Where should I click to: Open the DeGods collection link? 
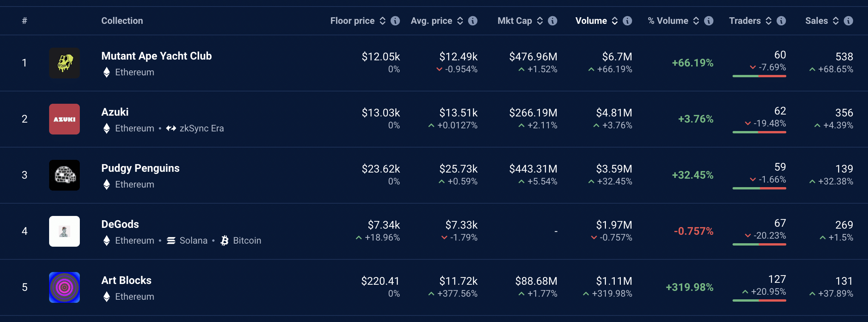tap(120, 224)
